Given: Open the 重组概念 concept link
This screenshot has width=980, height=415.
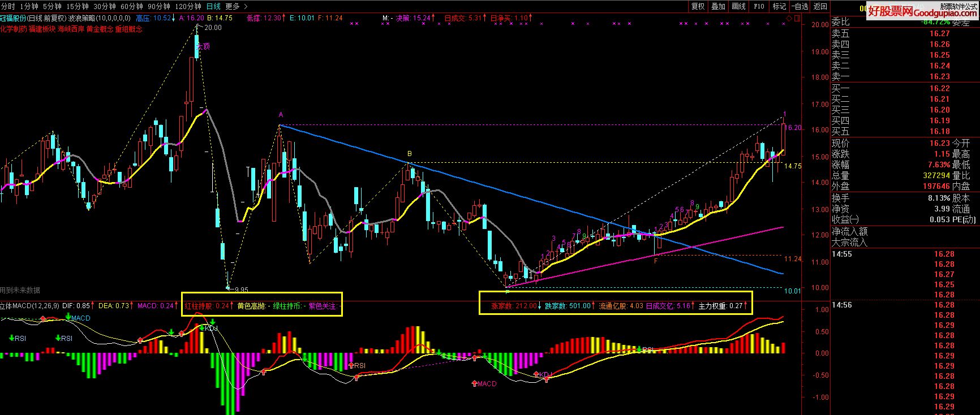Looking at the screenshot, I should point(128,29).
